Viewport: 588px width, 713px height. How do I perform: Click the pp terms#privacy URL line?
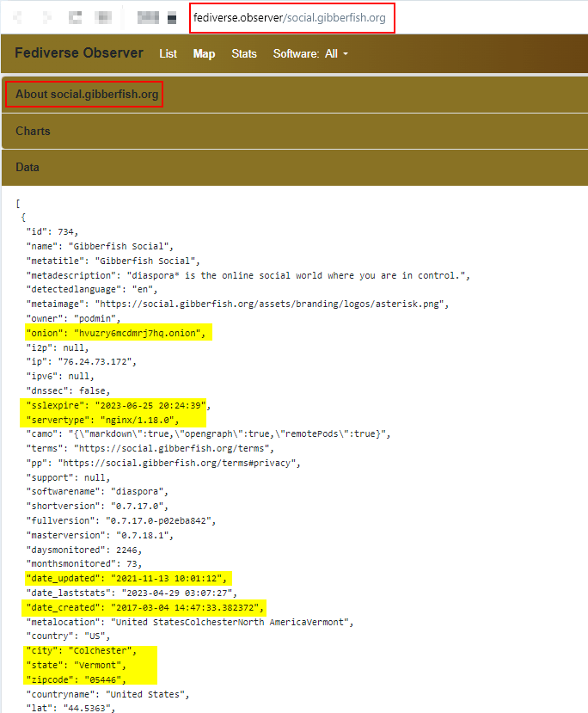[163, 464]
